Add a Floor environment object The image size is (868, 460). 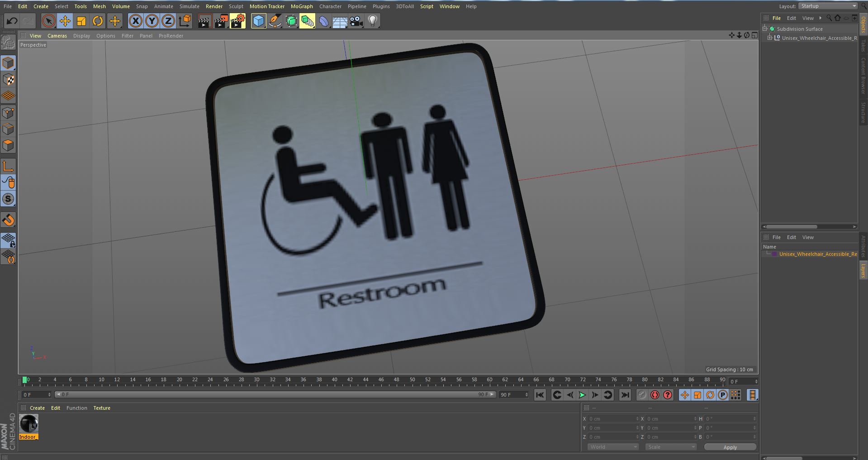340,21
